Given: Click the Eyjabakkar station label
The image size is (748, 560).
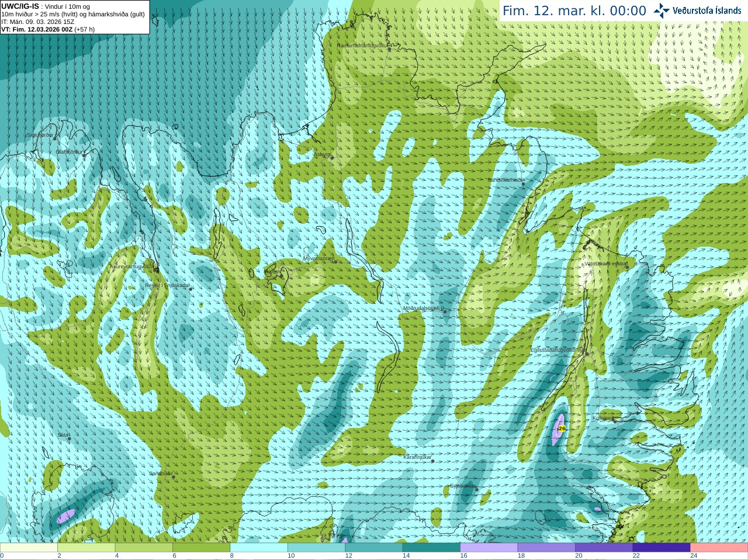Looking at the screenshot, I should (463, 486).
